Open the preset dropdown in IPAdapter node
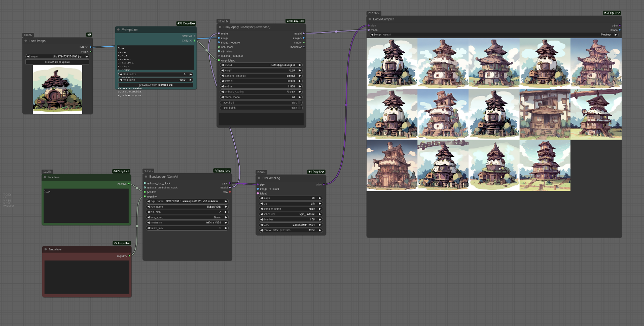Image resolution: width=644 pixels, height=326 pixels. 262,65
